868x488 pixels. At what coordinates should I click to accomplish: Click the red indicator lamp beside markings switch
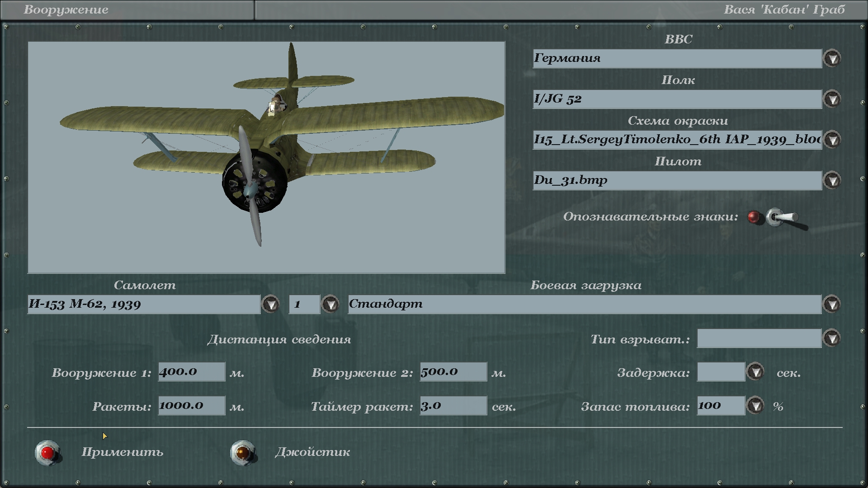tap(754, 217)
